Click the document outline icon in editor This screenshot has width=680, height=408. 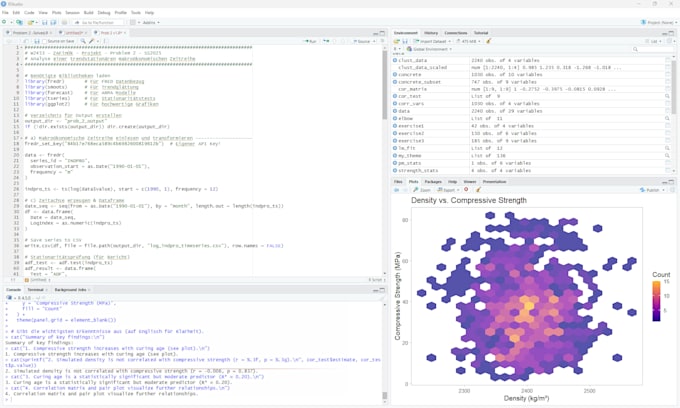click(x=382, y=41)
